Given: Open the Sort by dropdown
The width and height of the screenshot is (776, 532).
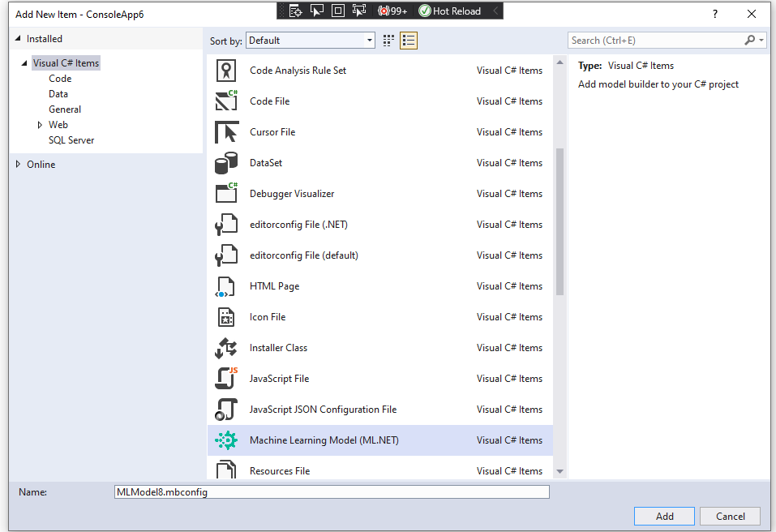Looking at the screenshot, I should coord(367,40).
